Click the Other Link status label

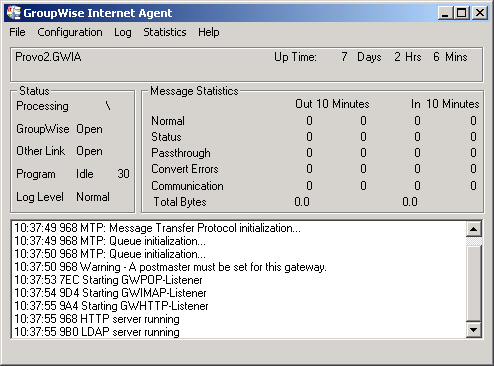(x=40, y=151)
